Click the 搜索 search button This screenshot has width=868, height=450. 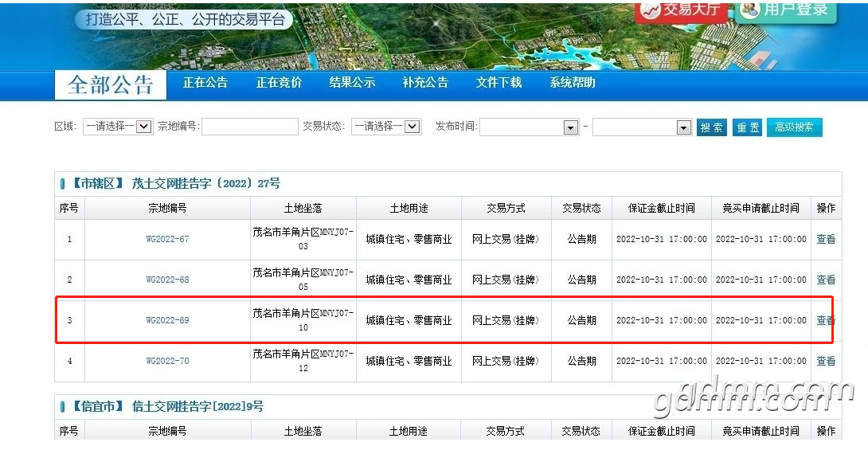711,127
